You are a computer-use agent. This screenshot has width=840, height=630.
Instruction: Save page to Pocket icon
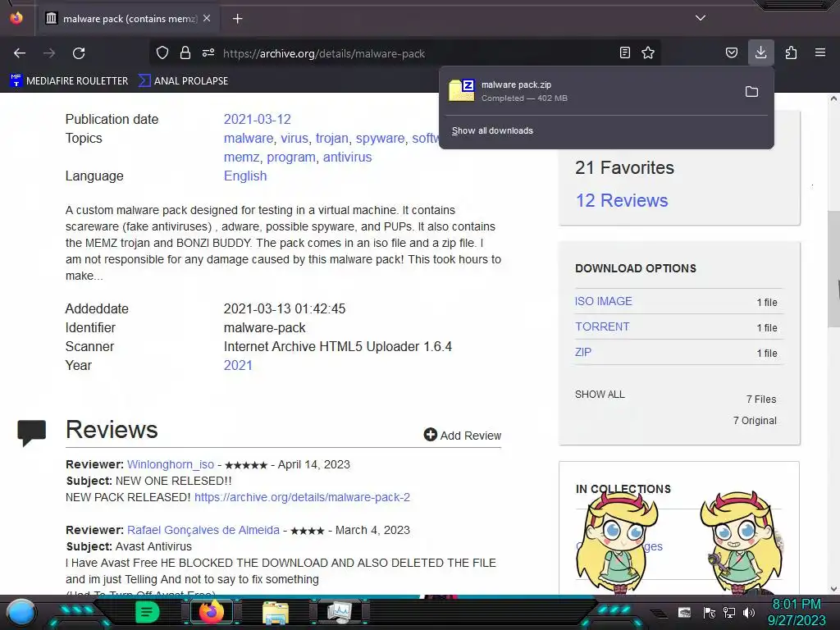[x=731, y=52]
